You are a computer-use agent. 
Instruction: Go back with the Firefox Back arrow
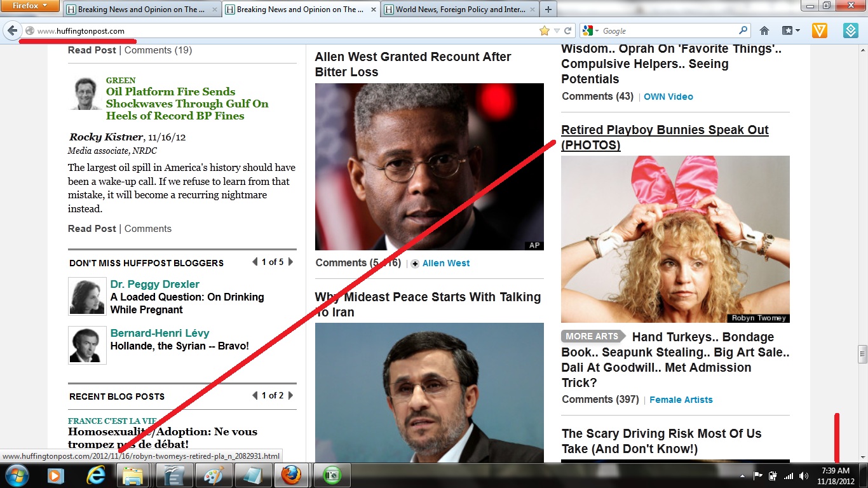[x=12, y=30]
